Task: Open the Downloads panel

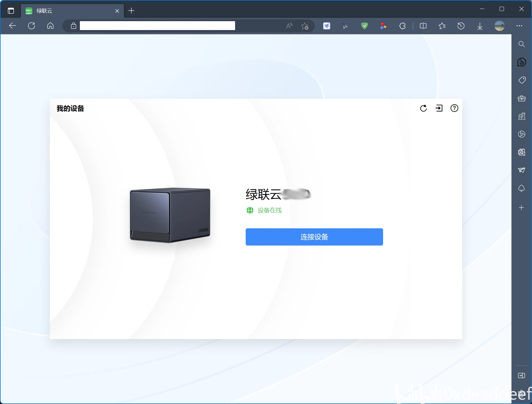Action: coord(480,26)
